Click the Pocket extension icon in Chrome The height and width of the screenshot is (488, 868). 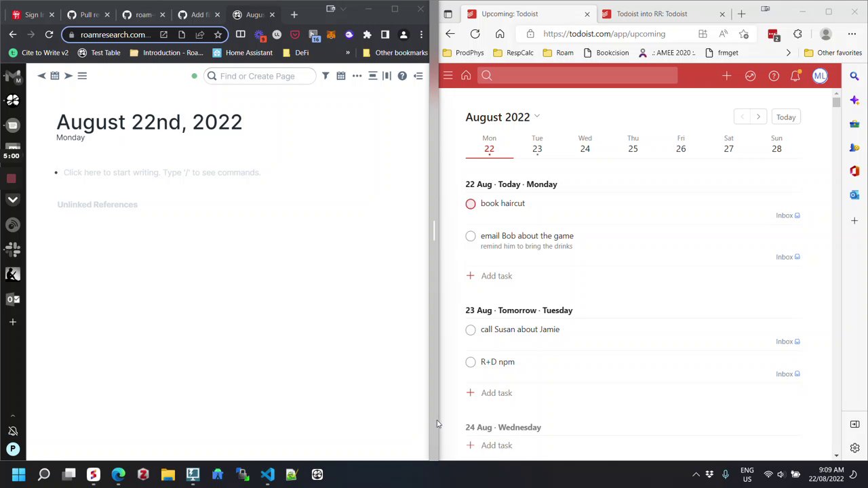[x=295, y=35]
